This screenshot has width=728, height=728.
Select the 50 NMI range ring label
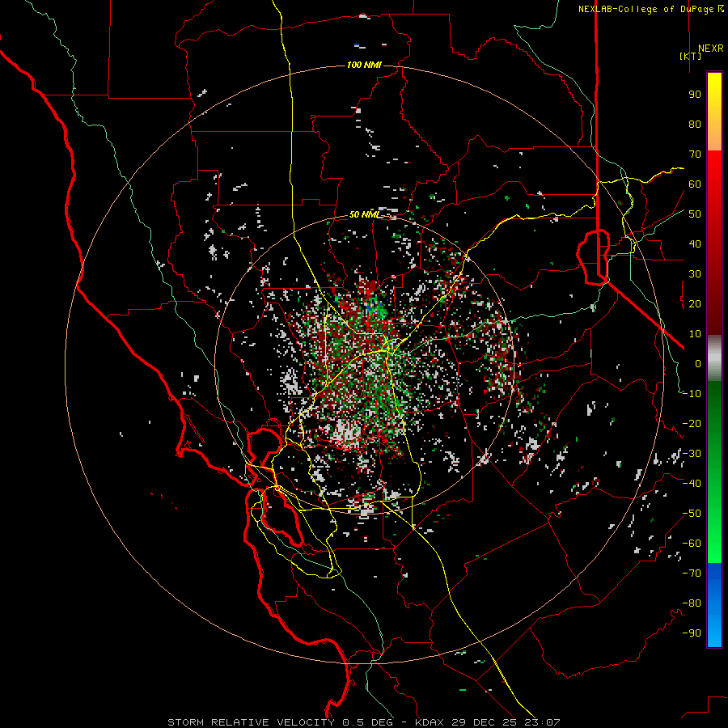pos(365,214)
